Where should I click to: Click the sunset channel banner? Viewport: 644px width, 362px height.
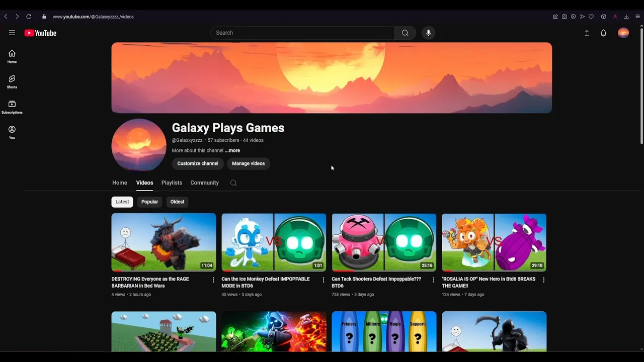(x=332, y=78)
